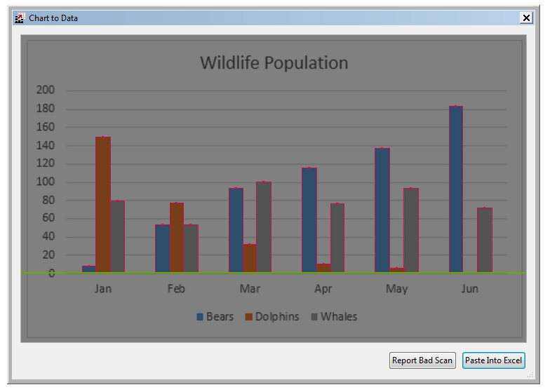This screenshot has width=550, height=392.
Task: Select the Jun Bears bar
Action: click(x=456, y=189)
